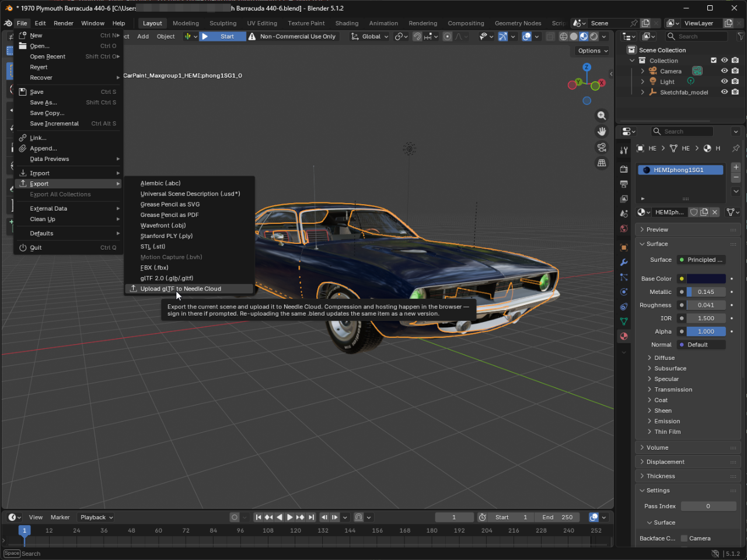Viewport: 747px width, 560px height.
Task: Expand the Camera item in the outliner
Action: coord(643,71)
